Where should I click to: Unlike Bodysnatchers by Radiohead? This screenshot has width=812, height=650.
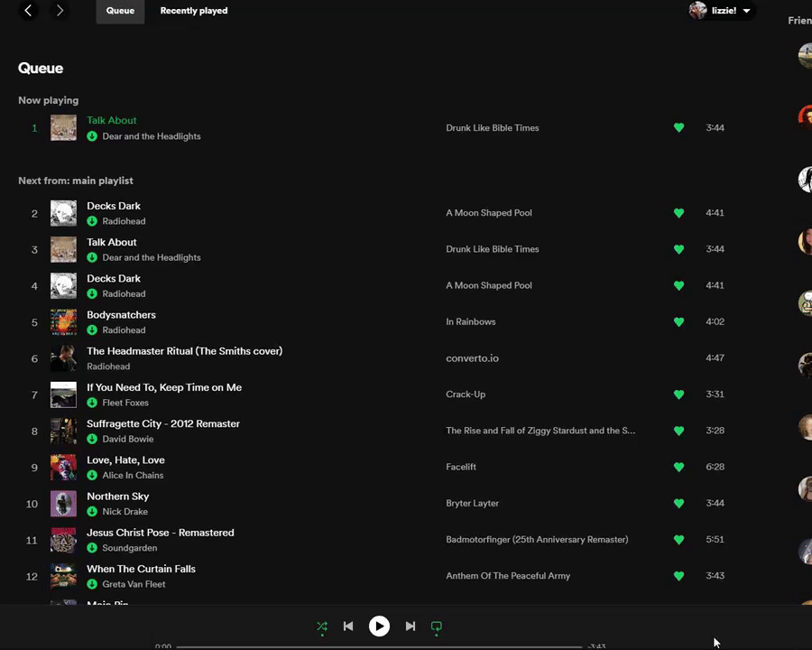[678, 322]
